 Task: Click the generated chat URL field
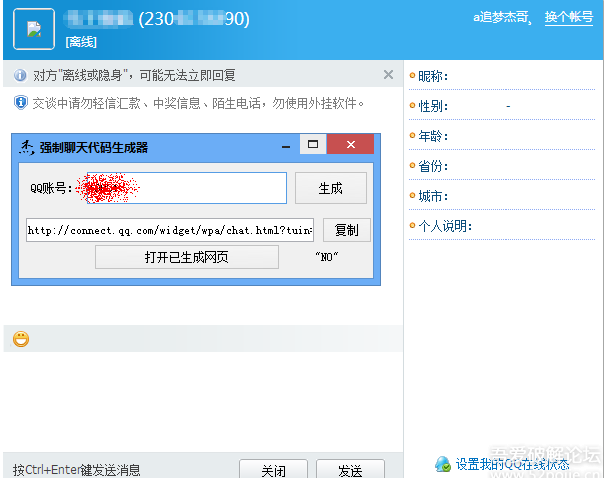tap(170, 230)
